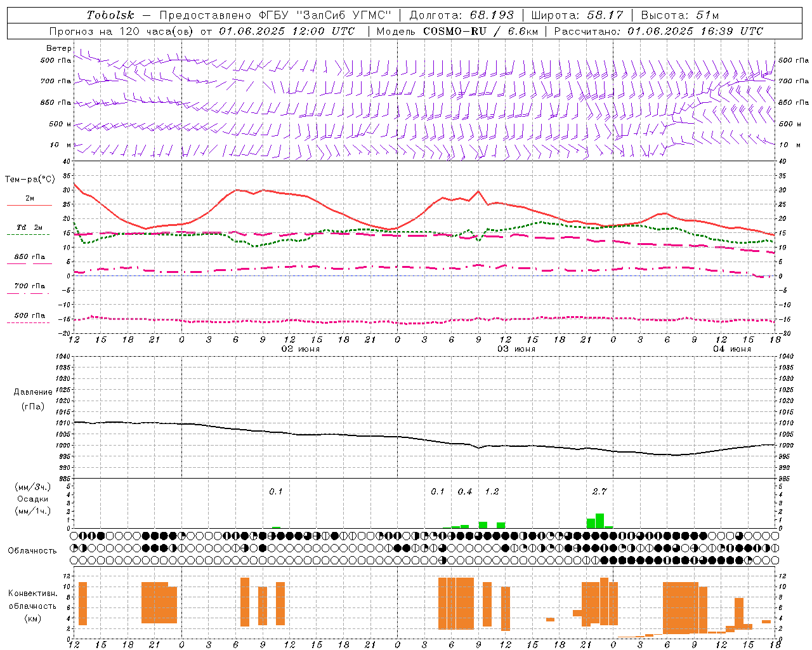Click the Осадки precipitation label
This screenshot has height=650, width=812.
pyautogui.click(x=32, y=499)
